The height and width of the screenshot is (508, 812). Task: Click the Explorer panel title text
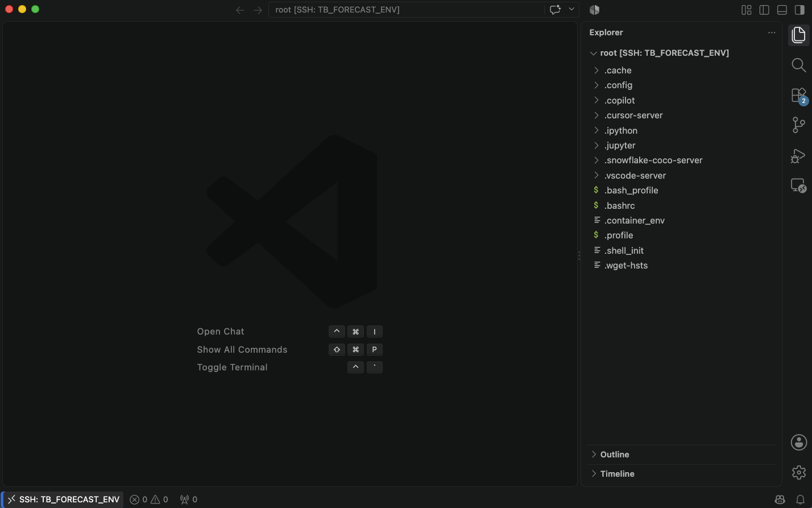click(606, 32)
